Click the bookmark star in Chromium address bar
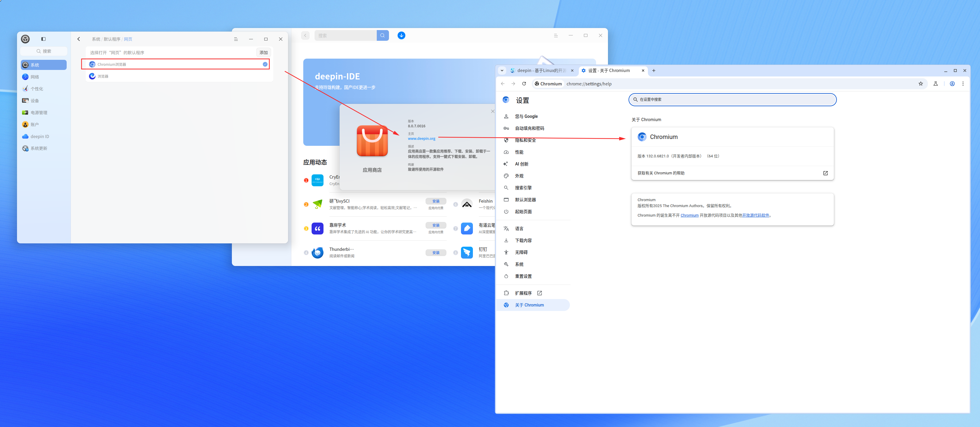Screen dimensions: 980x427 921,84
